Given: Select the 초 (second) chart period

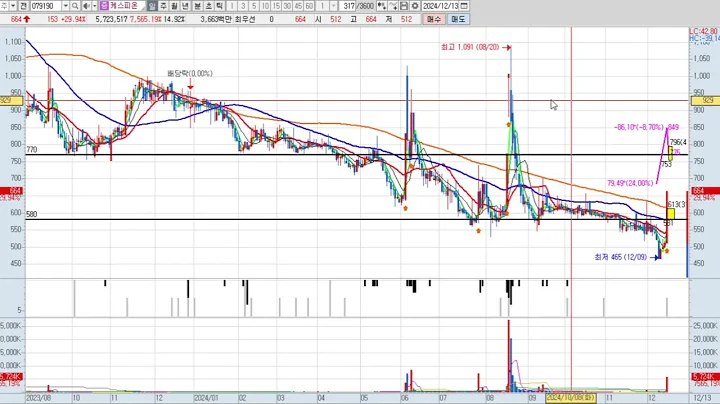Looking at the screenshot, I should tap(208, 6).
